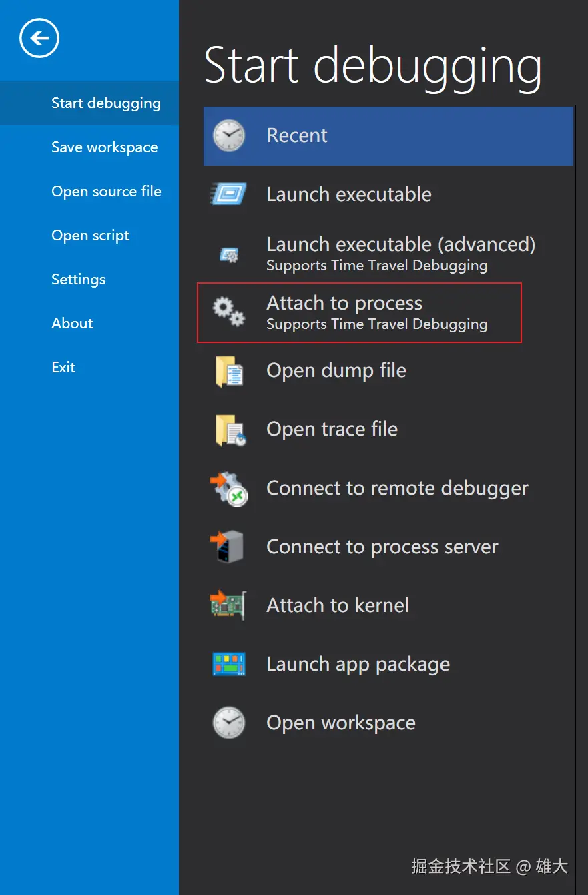The height and width of the screenshot is (895, 588).
Task: Choose the Open script option
Action: [91, 236]
